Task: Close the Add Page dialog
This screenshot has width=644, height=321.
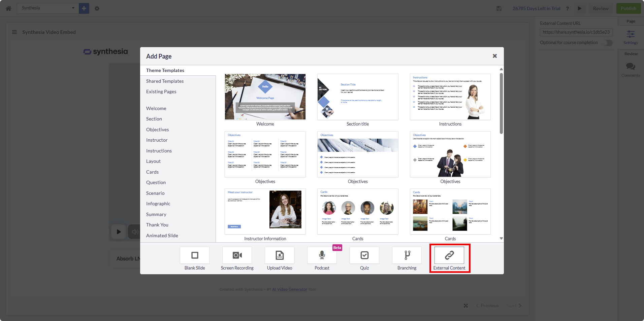Action: point(495,56)
